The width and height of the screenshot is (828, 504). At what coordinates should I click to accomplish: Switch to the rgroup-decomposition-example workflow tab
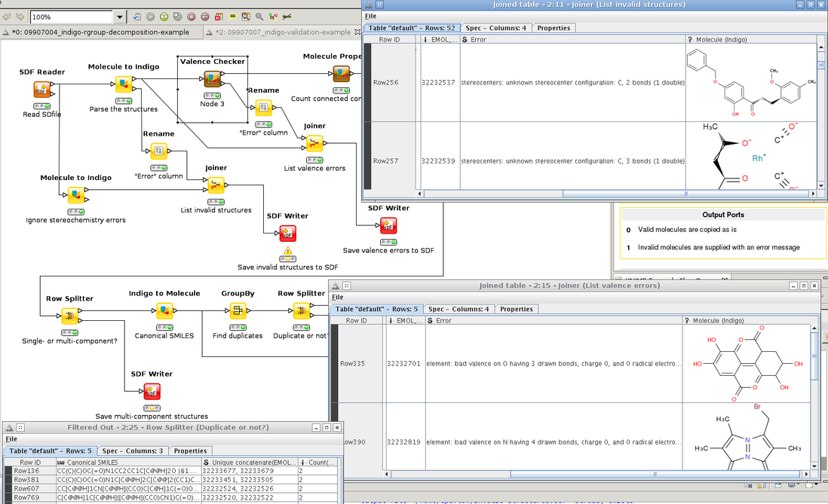pyautogui.click(x=101, y=32)
